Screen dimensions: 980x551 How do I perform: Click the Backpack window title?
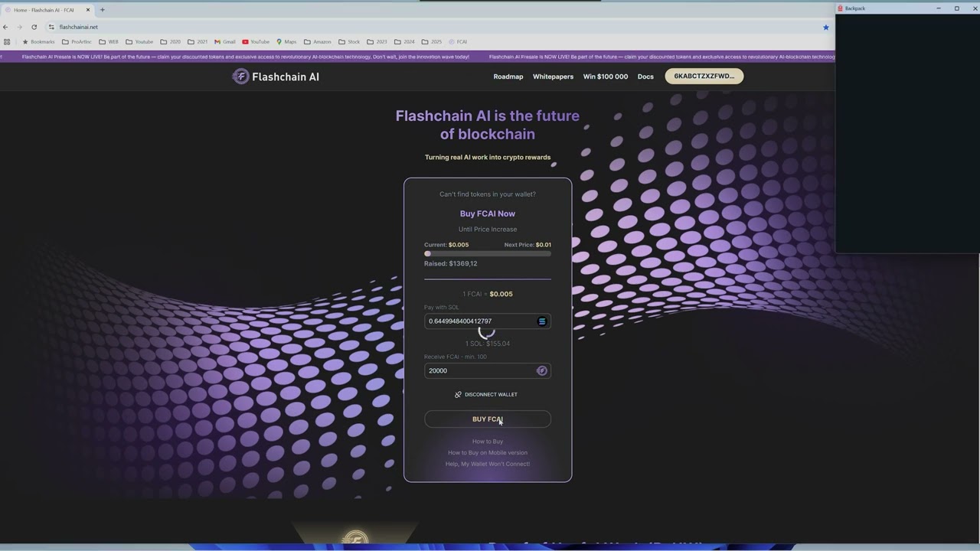point(855,8)
